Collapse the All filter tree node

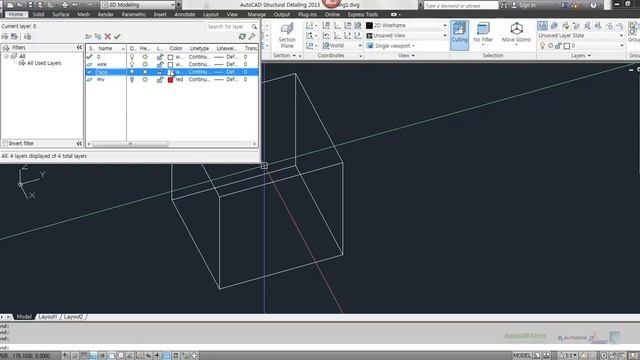(6, 56)
